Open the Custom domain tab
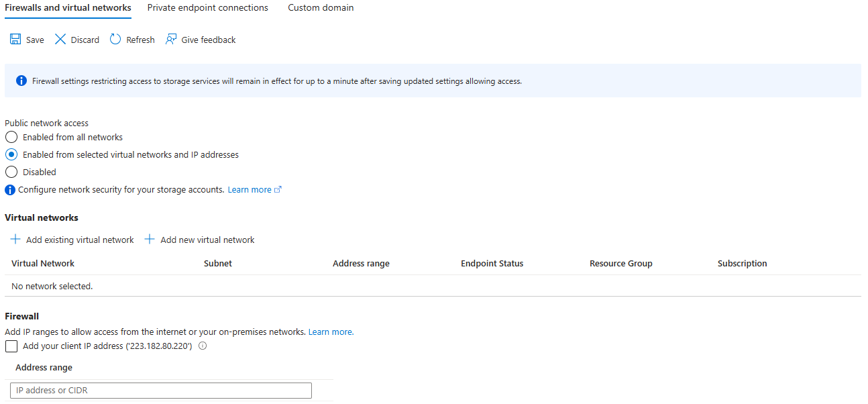Image resolution: width=868 pixels, height=404 pixels. pyautogui.click(x=321, y=8)
